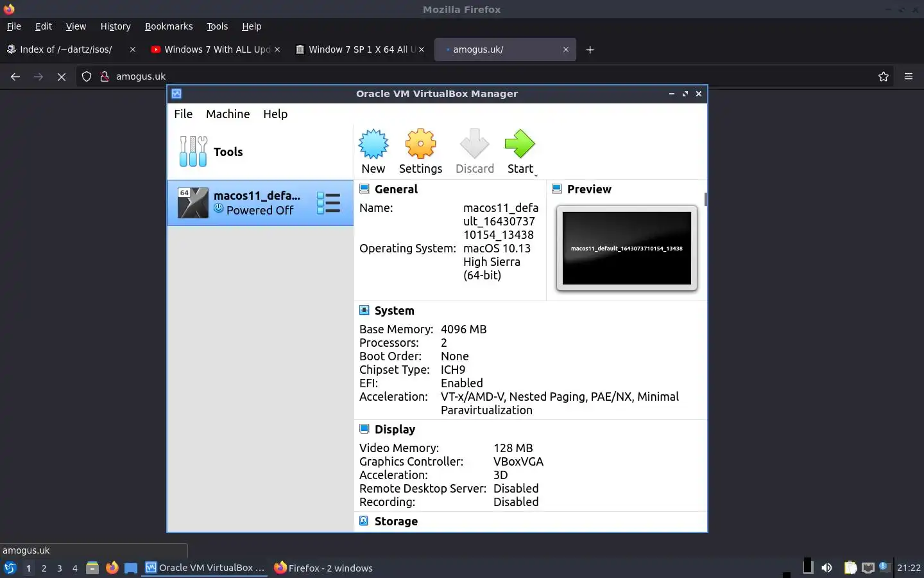Screen dimensions: 924x578
Task: Switch to workspace 2 in taskbar
Action: coord(44,568)
